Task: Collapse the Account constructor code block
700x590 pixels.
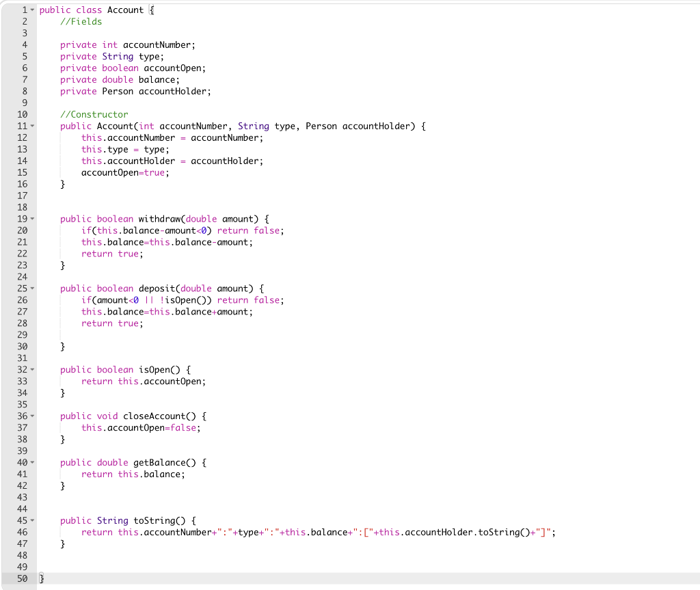Action: tap(31, 126)
